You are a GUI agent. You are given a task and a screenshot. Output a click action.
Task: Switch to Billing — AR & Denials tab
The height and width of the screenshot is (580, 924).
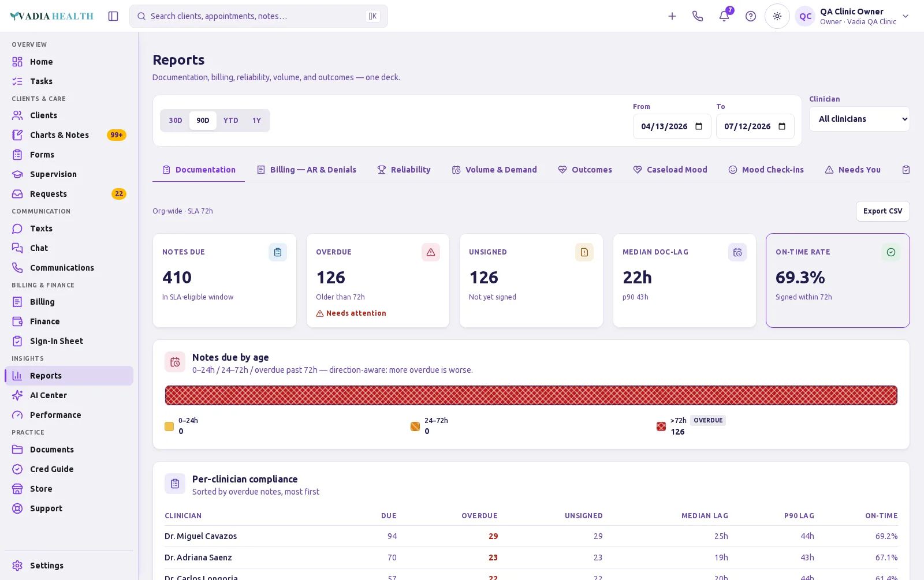coord(306,170)
